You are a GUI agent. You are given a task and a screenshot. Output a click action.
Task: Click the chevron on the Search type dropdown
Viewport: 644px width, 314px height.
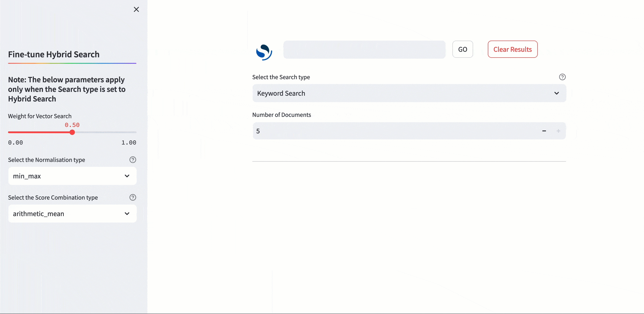(556, 93)
